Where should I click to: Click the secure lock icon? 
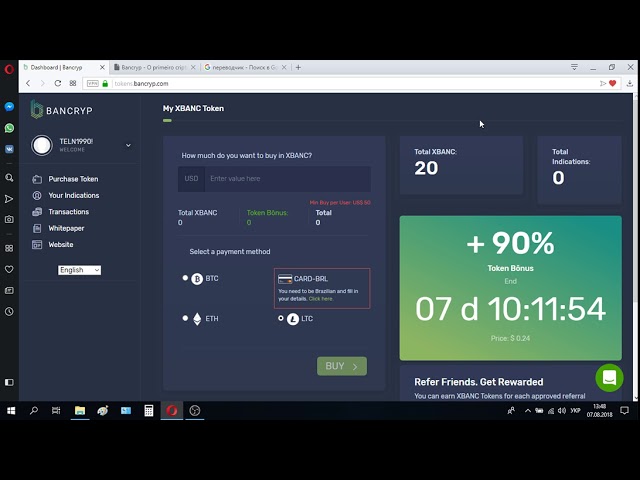pyautogui.click(x=105, y=83)
